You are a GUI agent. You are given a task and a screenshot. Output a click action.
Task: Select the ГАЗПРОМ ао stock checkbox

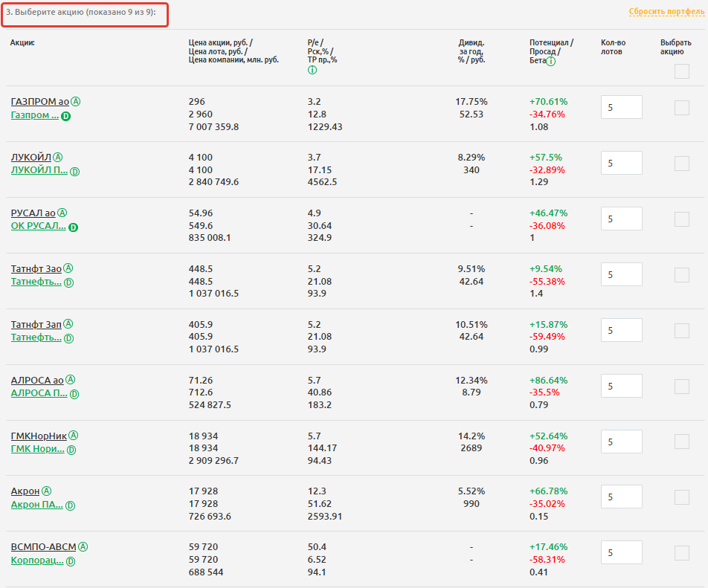(681, 108)
